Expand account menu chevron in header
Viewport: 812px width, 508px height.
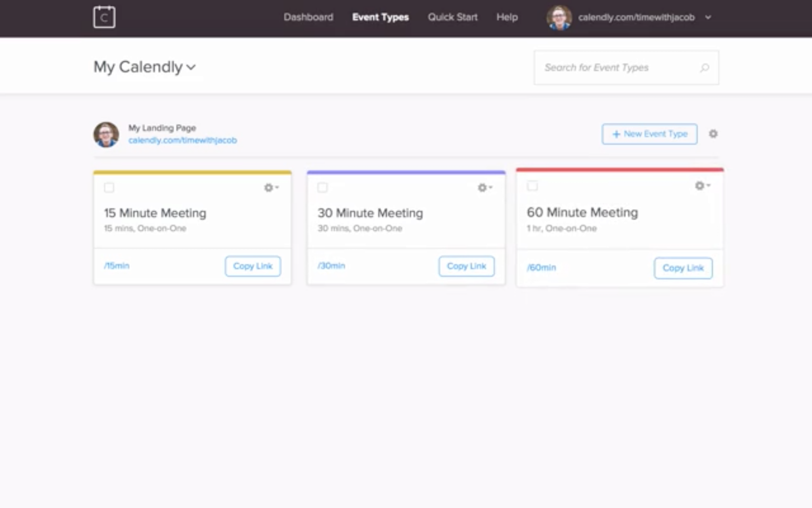coord(708,17)
